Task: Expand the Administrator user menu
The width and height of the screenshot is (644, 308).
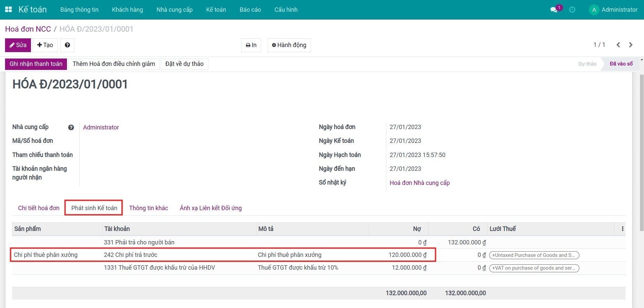Action: tap(613, 10)
